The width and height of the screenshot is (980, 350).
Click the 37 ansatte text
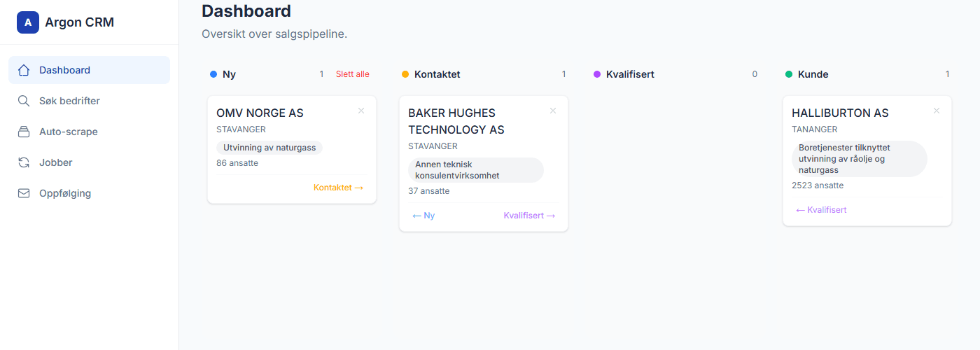pyautogui.click(x=429, y=191)
